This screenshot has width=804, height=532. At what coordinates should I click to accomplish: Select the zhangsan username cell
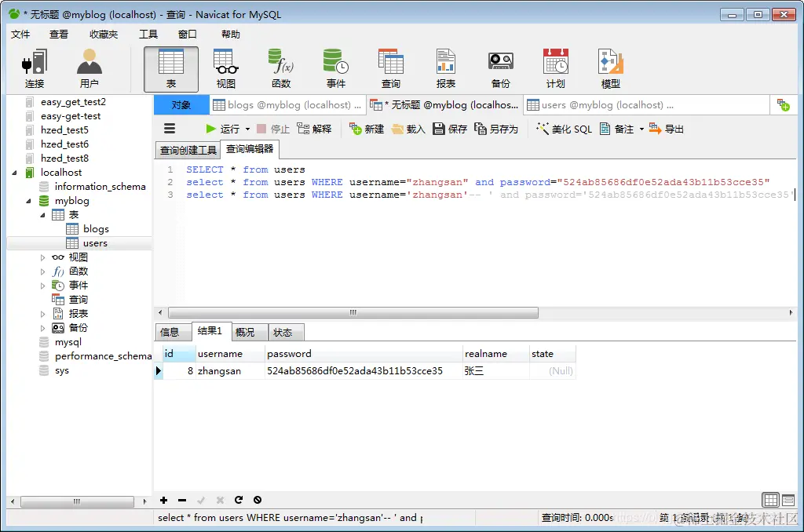(x=230, y=370)
